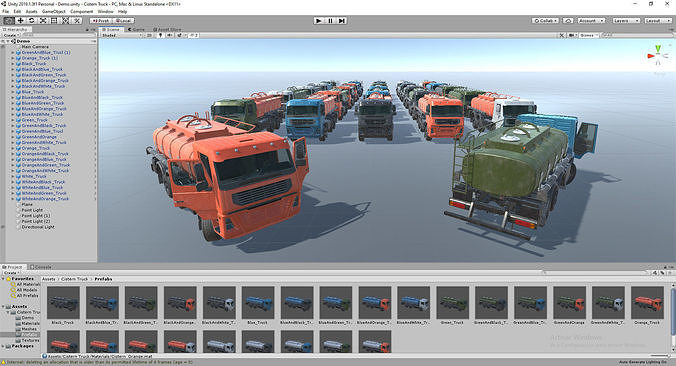Toggle scene effects image icon
Viewport: 676px width, 366px height.
point(180,35)
